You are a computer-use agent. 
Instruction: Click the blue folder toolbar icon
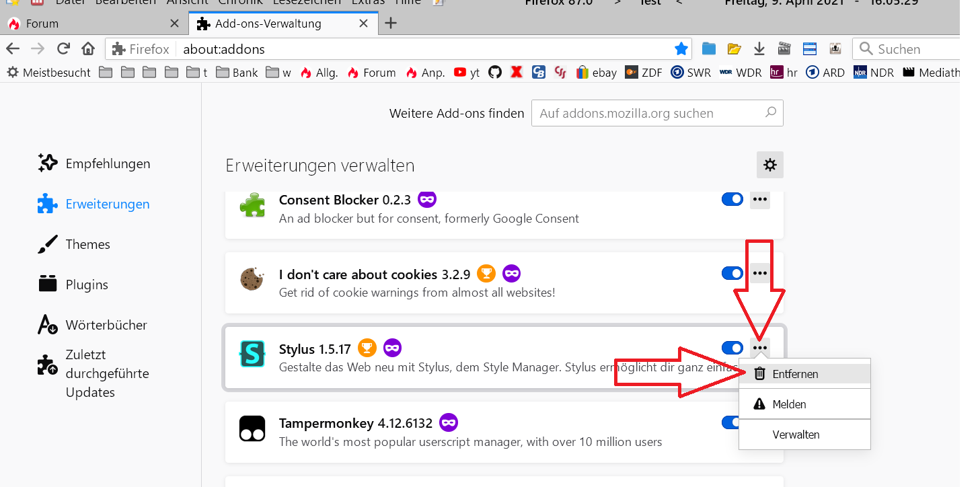[x=708, y=48]
